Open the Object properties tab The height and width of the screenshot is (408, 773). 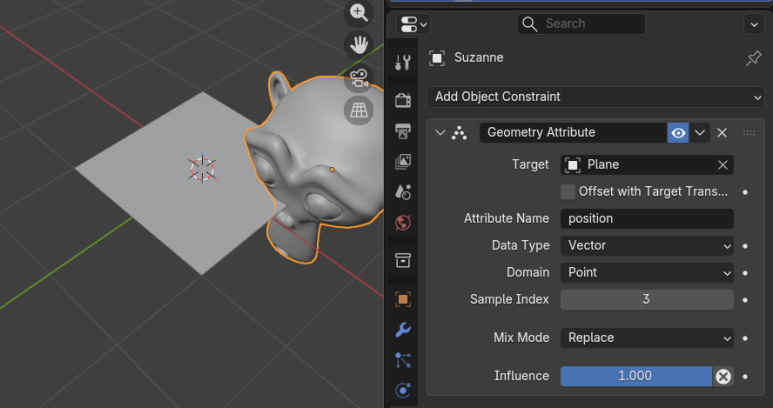click(403, 299)
